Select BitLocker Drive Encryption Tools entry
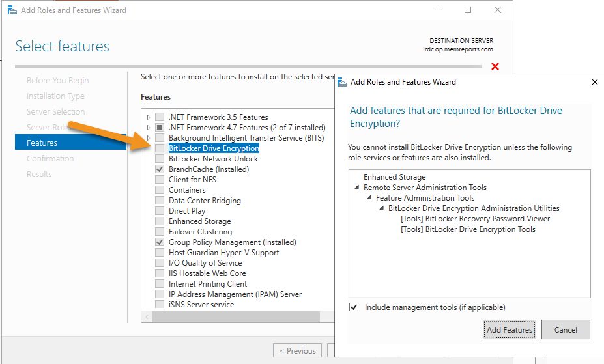Image resolution: width=604 pixels, height=364 pixels. click(x=468, y=229)
